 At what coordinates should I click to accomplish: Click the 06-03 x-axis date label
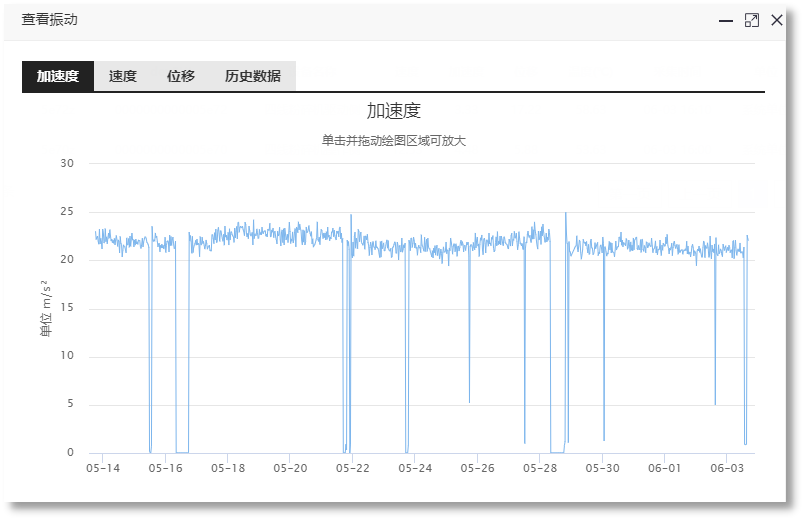pyautogui.click(x=727, y=468)
